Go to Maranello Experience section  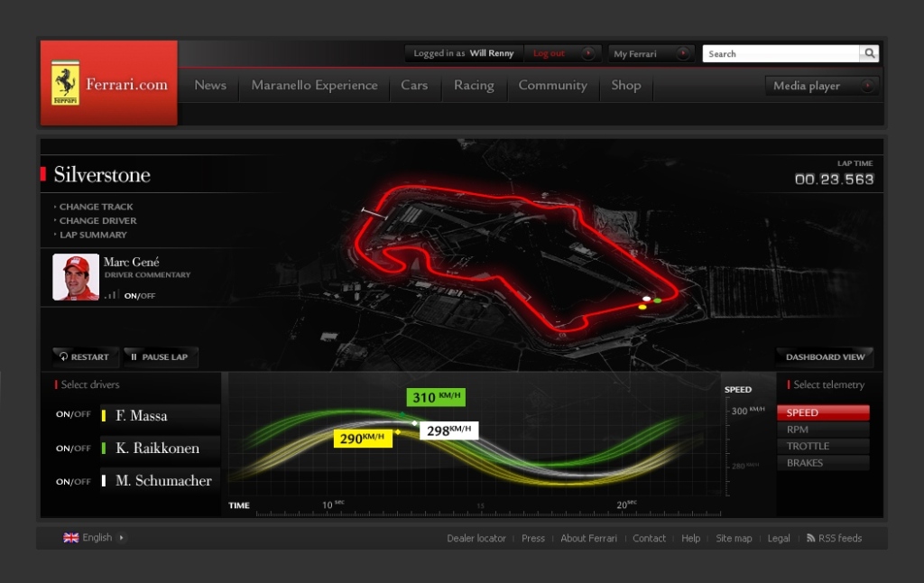314,86
